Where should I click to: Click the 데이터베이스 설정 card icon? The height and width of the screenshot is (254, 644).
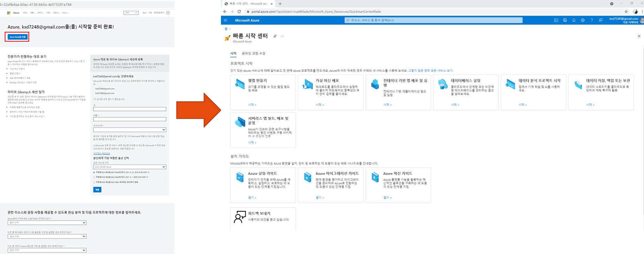tap(443, 84)
